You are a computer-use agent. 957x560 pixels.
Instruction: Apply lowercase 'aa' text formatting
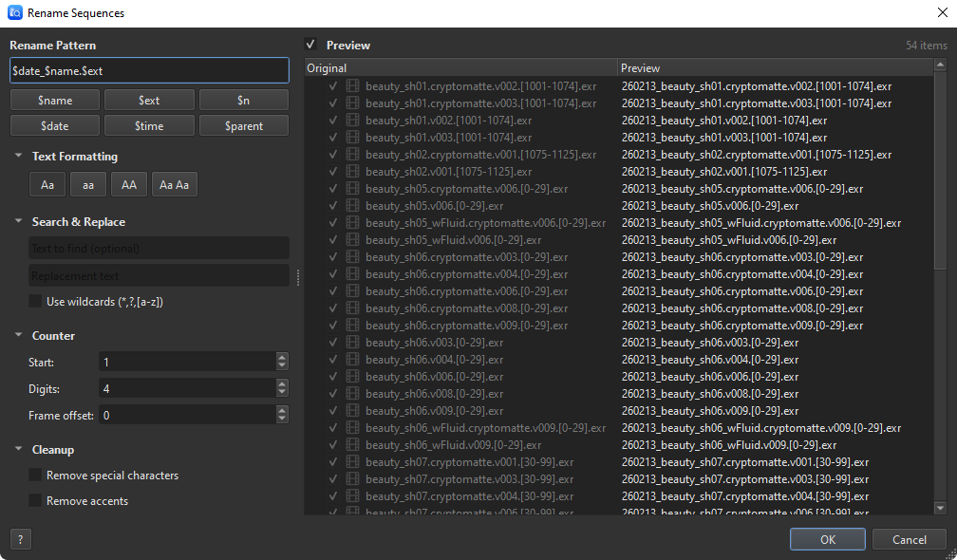coord(88,185)
